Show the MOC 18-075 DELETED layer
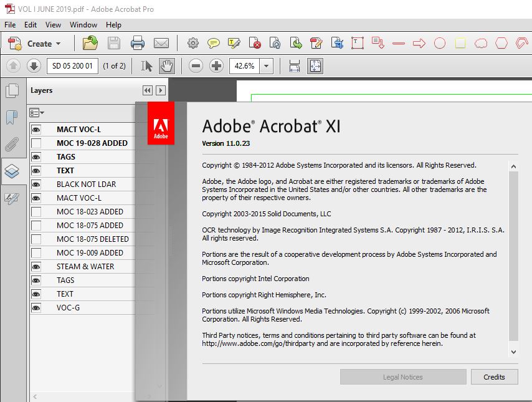Viewport: 532px width, 402px height. coord(36,239)
